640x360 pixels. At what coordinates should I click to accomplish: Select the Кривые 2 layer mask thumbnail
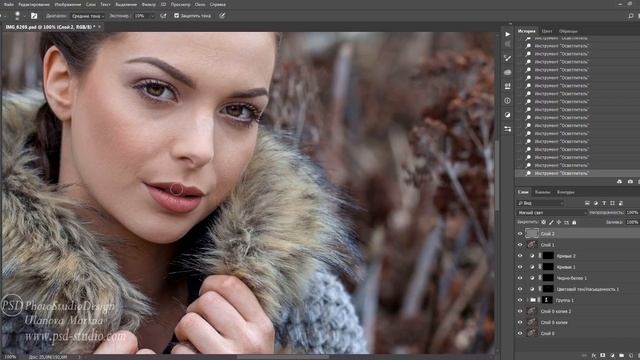click(x=548, y=256)
